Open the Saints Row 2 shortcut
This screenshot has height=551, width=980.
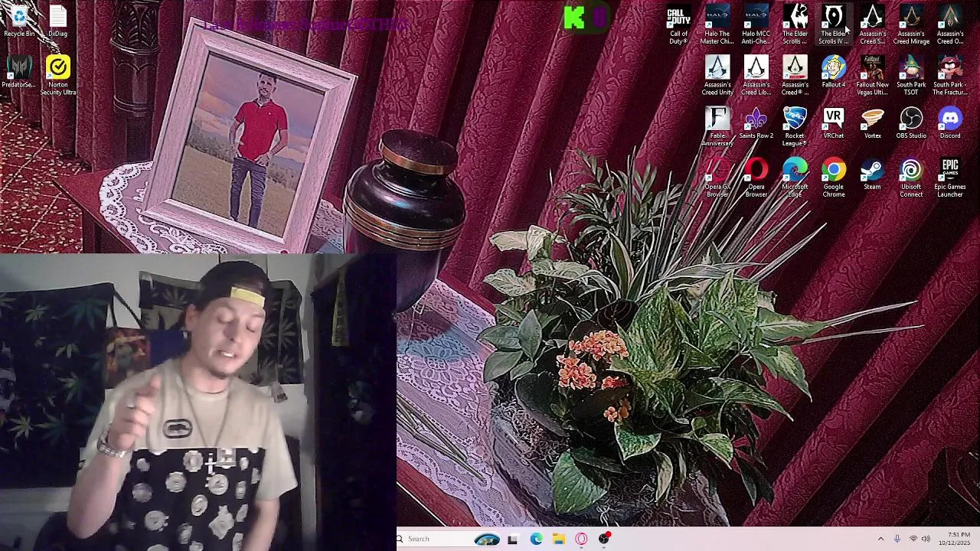point(756,123)
